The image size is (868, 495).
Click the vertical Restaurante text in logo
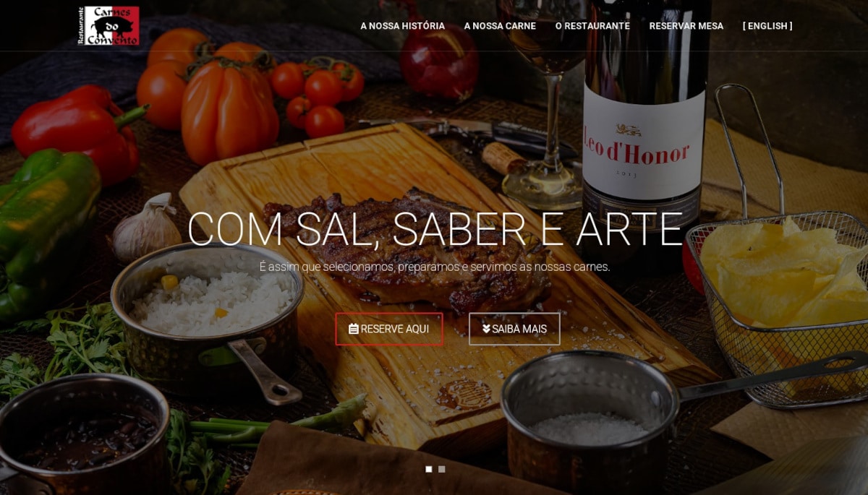click(81, 26)
